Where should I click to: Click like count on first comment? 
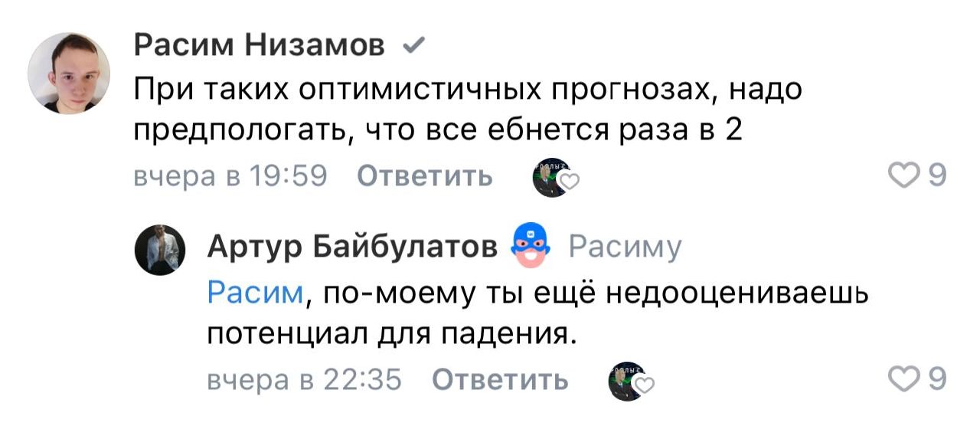(937, 177)
